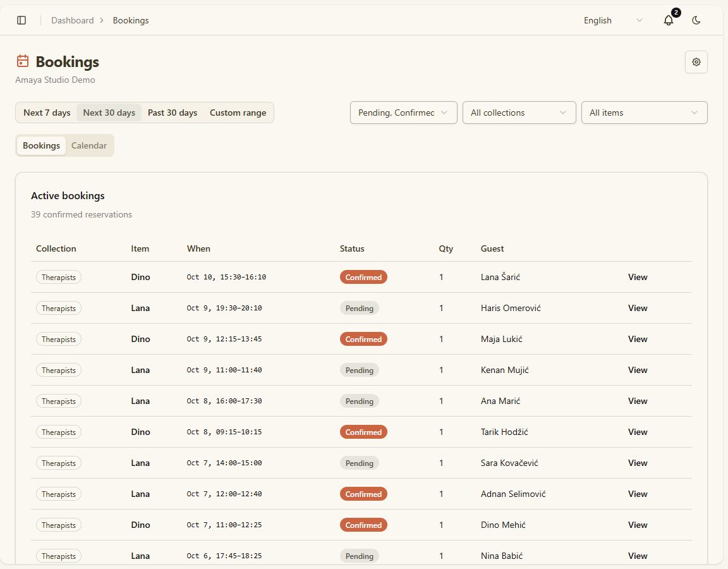
Task: Open the All collections filter
Action: click(519, 113)
